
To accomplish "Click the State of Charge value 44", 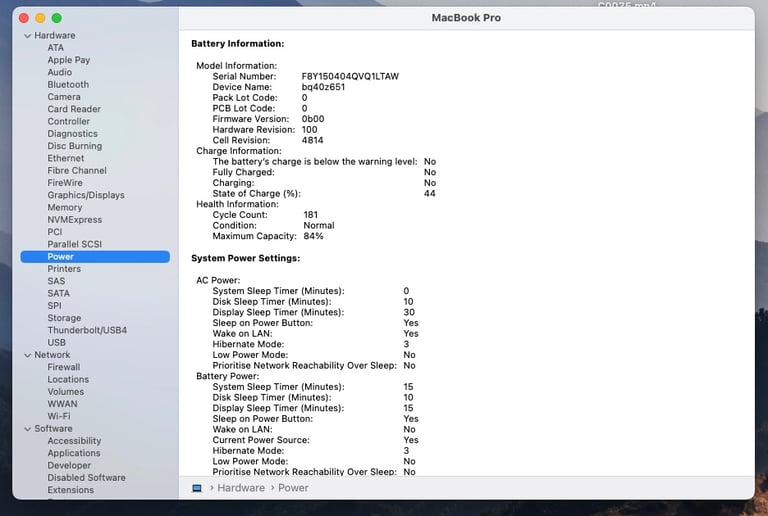I will [430, 194].
